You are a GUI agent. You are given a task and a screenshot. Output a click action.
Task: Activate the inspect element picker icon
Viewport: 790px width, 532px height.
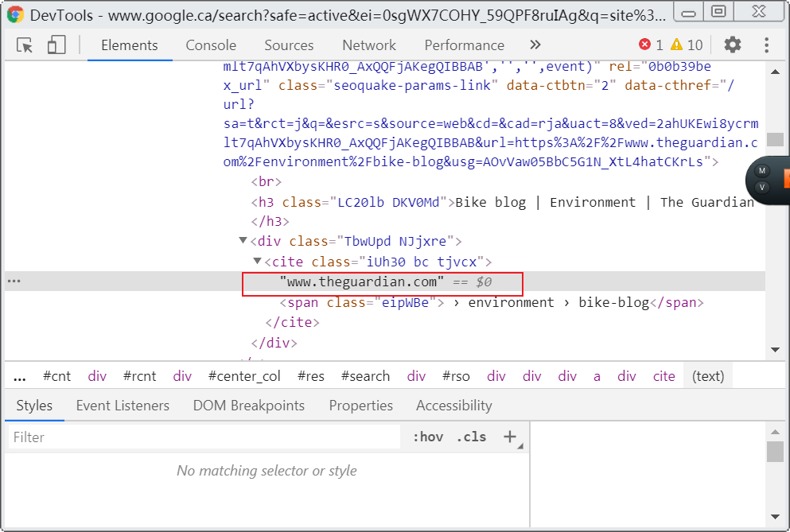point(24,45)
